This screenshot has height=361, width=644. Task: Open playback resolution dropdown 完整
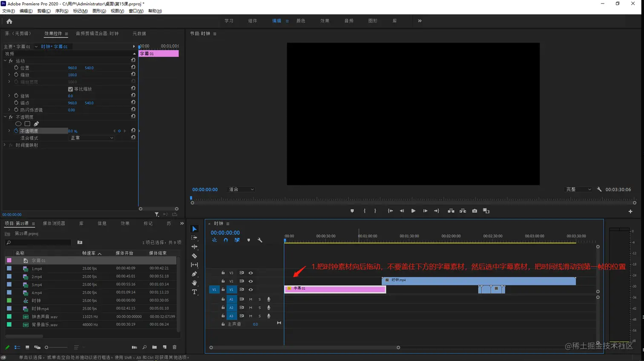[x=578, y=189]
